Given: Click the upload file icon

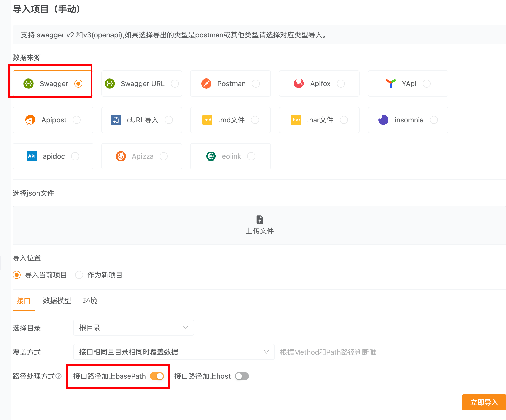Looking at the screenshot, I should 260,220.
